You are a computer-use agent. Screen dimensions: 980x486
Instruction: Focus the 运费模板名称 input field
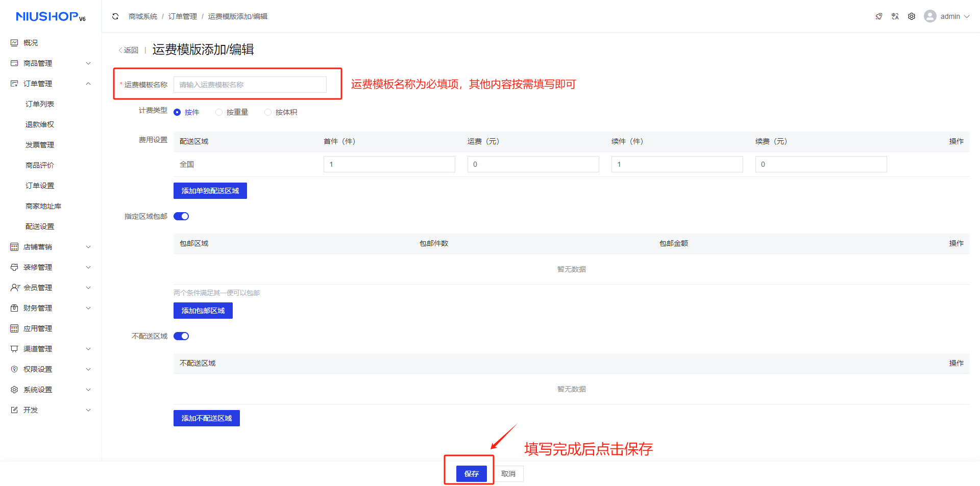pos(250,85)
